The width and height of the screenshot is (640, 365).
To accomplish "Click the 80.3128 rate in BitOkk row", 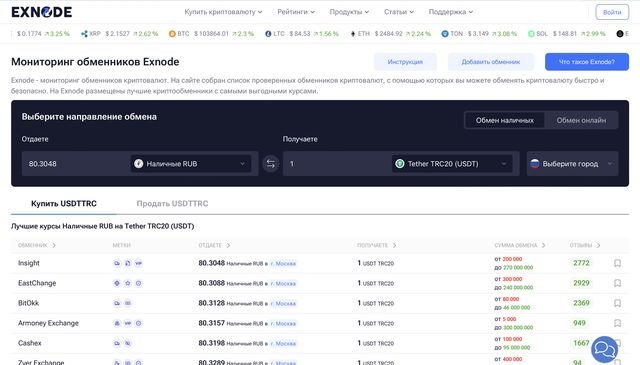I will [211, 303].
